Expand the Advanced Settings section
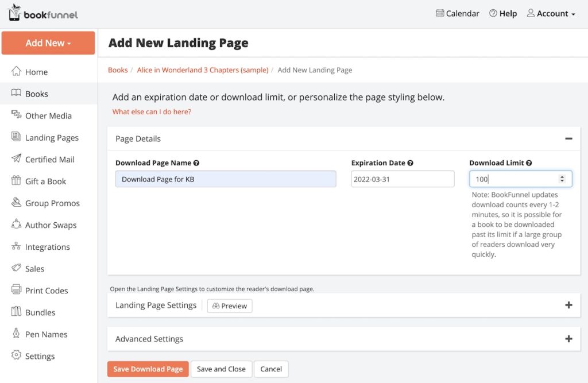Viewport: 588px width, 383px height. [x=569, y=339]
